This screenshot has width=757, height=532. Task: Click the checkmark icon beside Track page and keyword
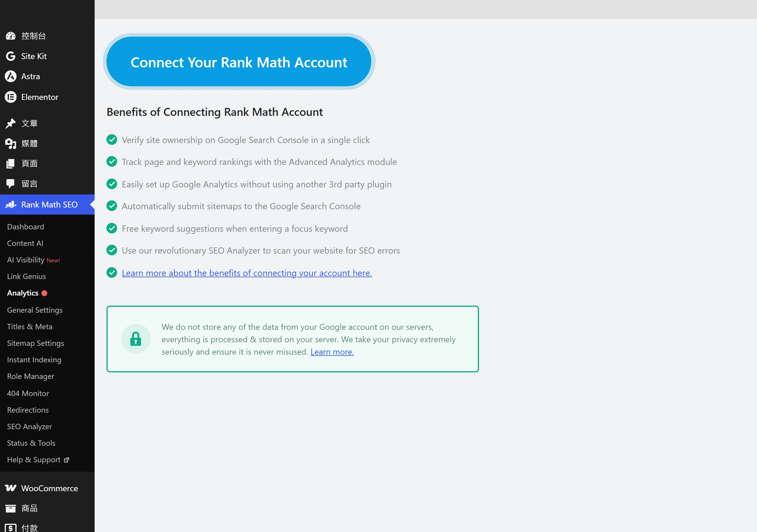tap(112, 161)
